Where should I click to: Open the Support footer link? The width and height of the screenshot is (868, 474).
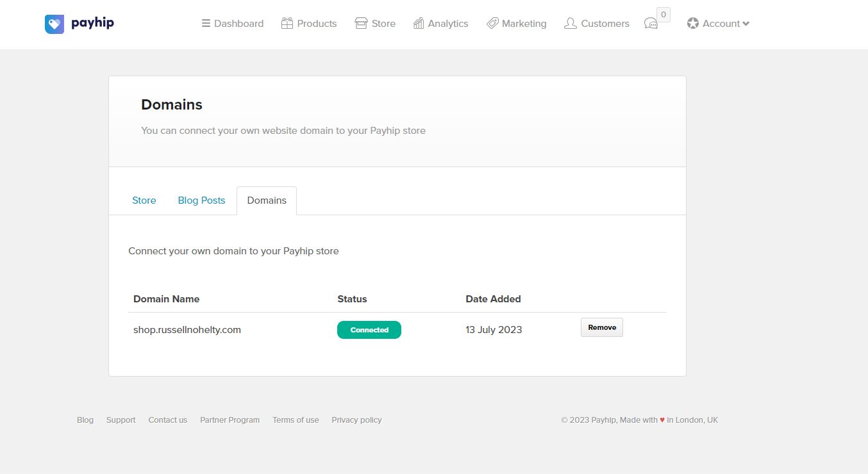click(121, 420)
